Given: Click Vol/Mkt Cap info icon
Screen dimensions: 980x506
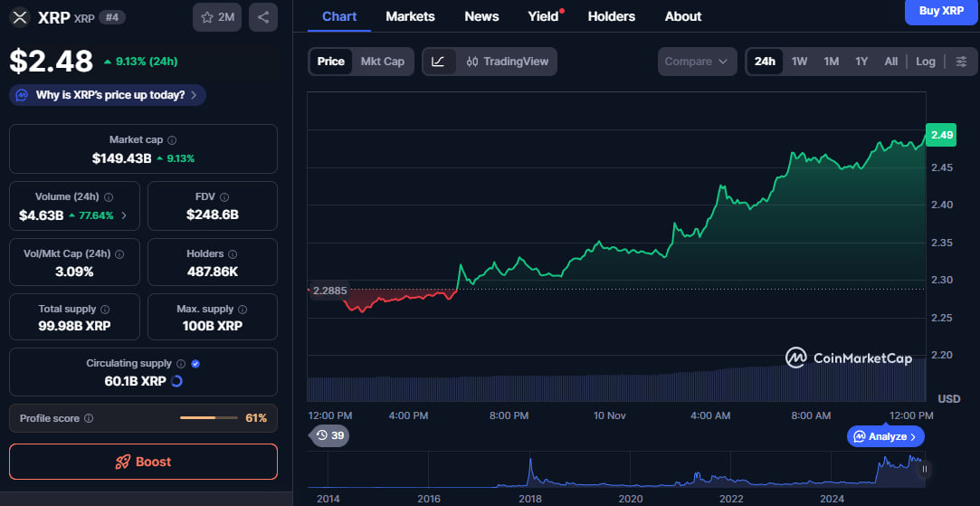Looking at the screenshot, I should pos(119,254).
